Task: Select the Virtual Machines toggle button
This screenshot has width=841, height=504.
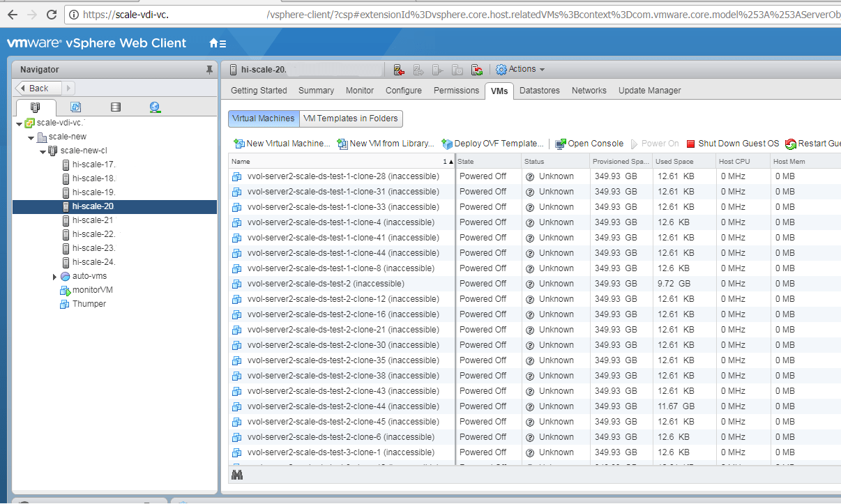Action: click(x=264, y=119)
